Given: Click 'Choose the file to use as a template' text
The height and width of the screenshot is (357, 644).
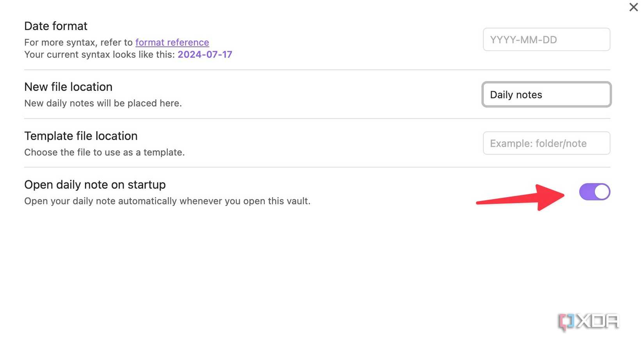Looking at the screenshot, I should coord(105,152).
